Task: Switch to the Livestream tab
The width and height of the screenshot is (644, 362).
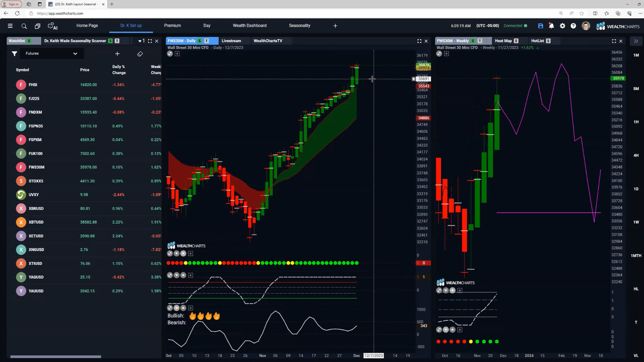Action: [231, 41]
